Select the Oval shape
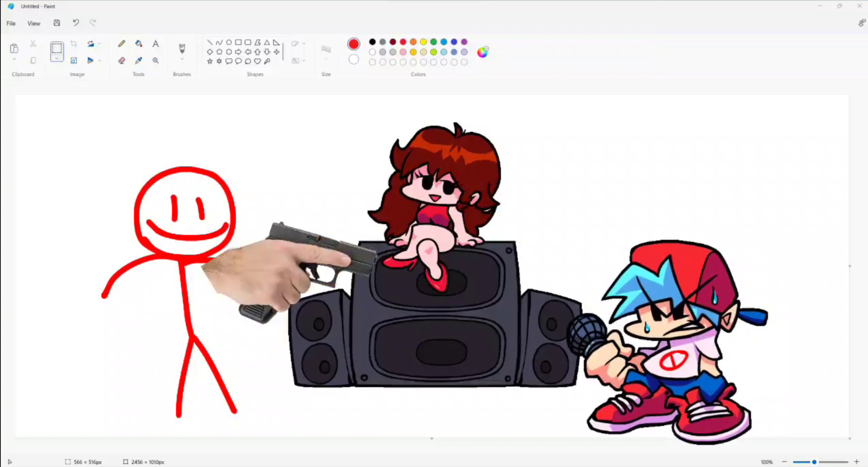 coord(228,42)
